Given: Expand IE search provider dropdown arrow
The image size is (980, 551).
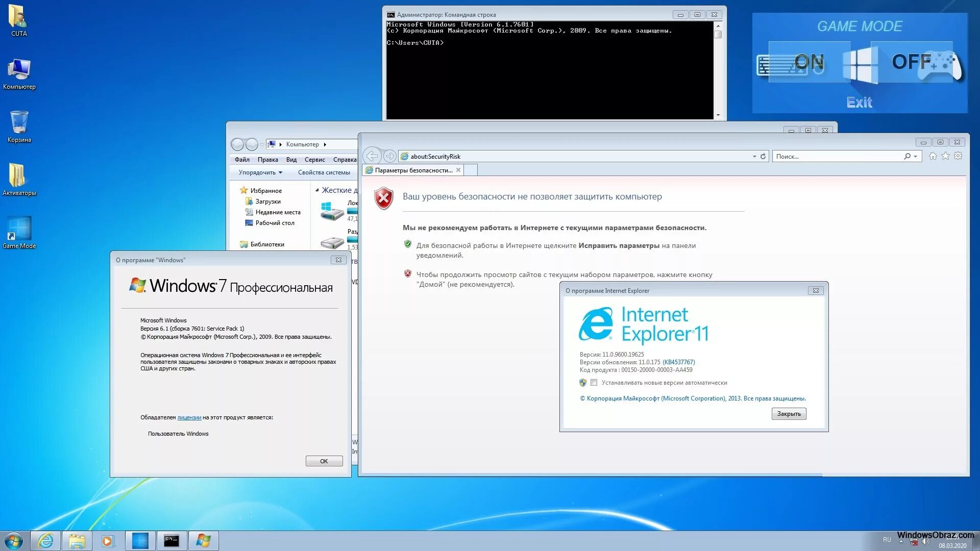Looking at the screenshot, I should tap(916, 157).
